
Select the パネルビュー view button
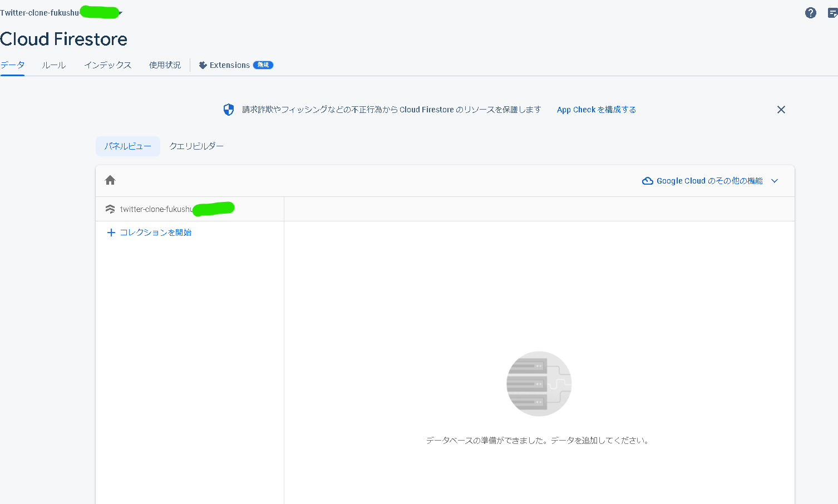point(128,146)
